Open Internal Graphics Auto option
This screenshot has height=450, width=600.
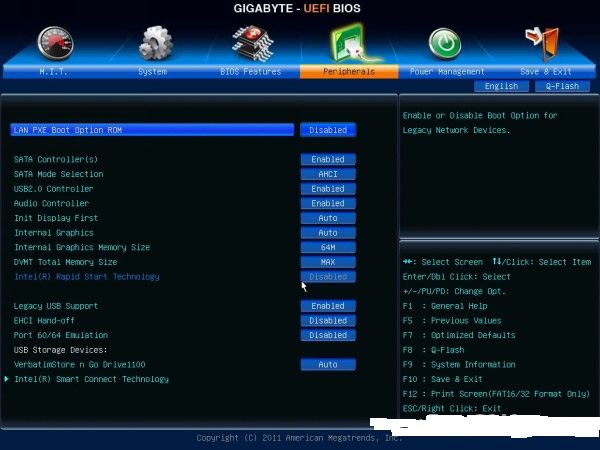[x=328, y=233]
